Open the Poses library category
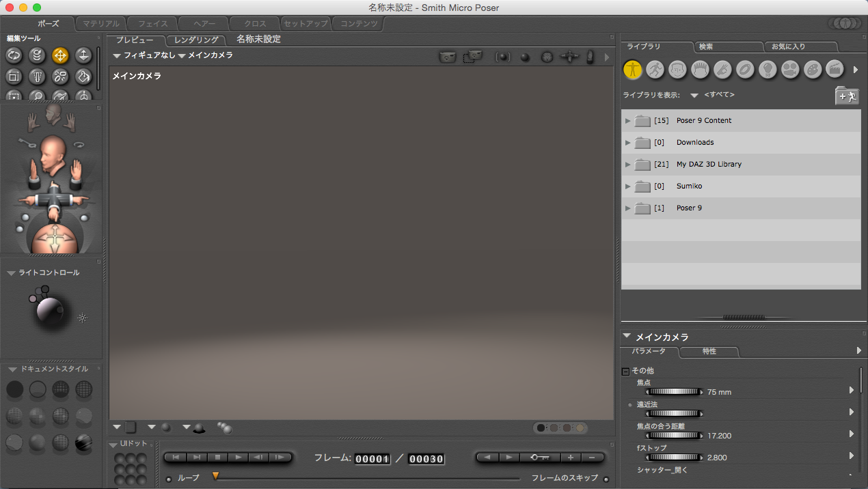Screen dimensions: 868x489 (x=655, y=69)
